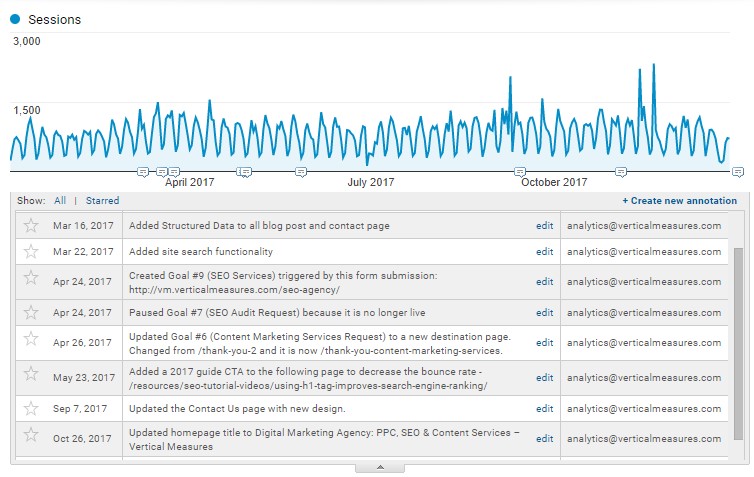The width and height of the screenshot is (754, 477).
Task: Edit the 2017 guide CTA annotation
Action: tap(544, 378)
